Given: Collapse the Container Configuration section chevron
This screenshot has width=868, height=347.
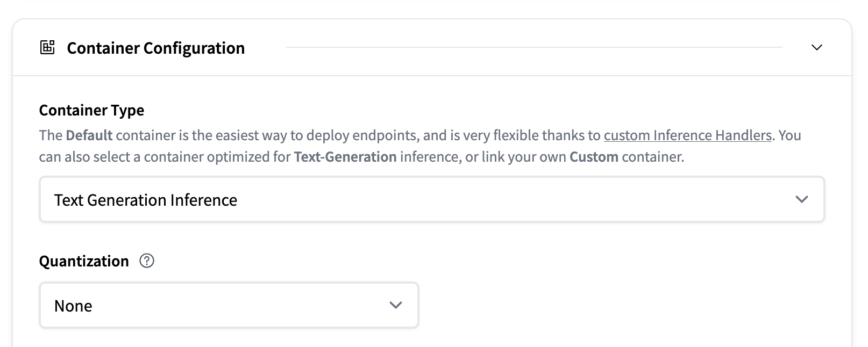Looking at the screenshot, I should coord(816,47).
